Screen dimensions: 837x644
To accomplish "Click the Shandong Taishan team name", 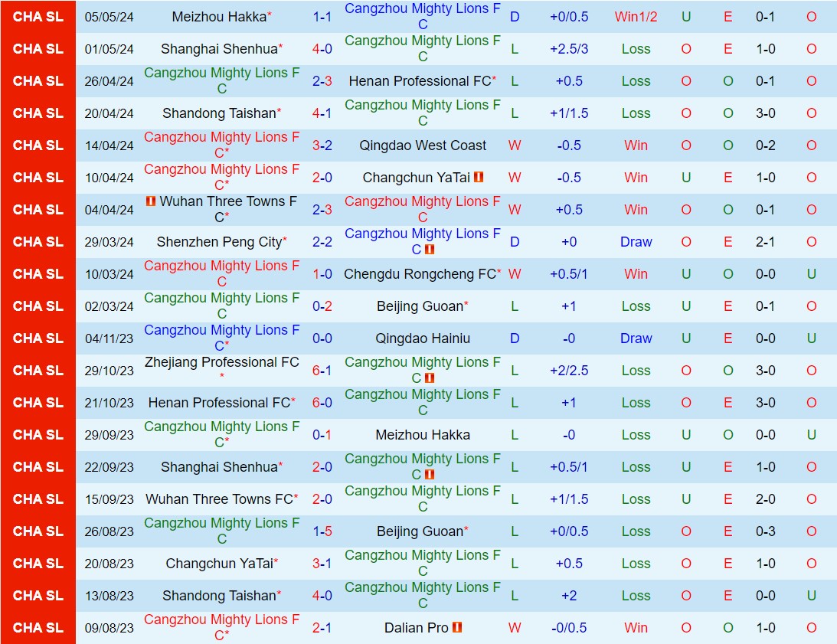I will 218,113.
